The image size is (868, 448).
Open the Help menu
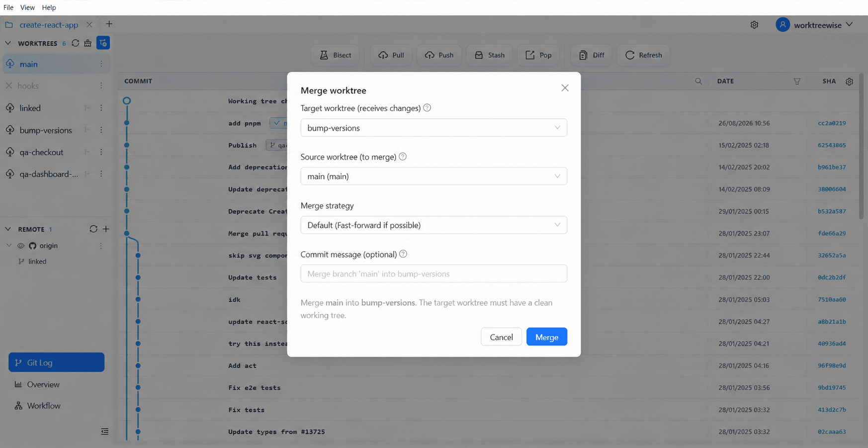click(x=49, y=7)
